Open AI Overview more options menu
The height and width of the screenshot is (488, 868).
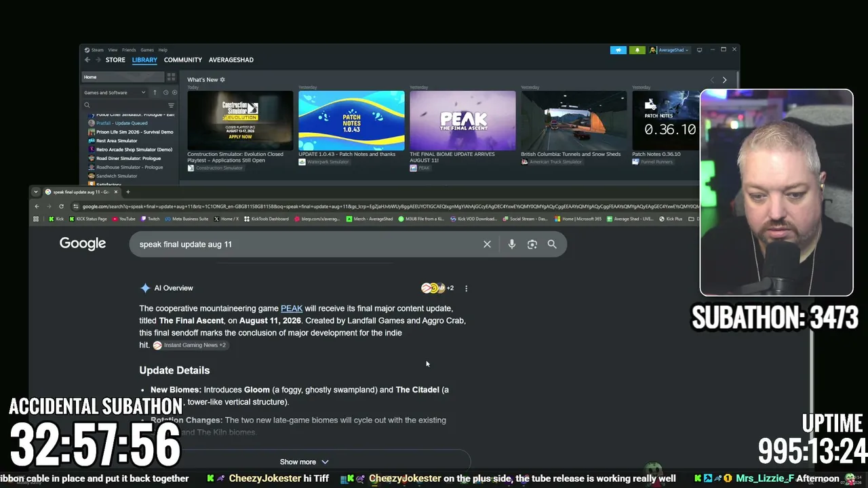[466, 288]
